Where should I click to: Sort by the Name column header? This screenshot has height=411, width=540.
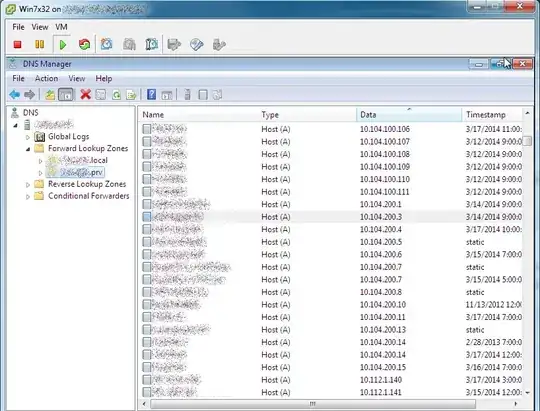click(x=199, y=115)
